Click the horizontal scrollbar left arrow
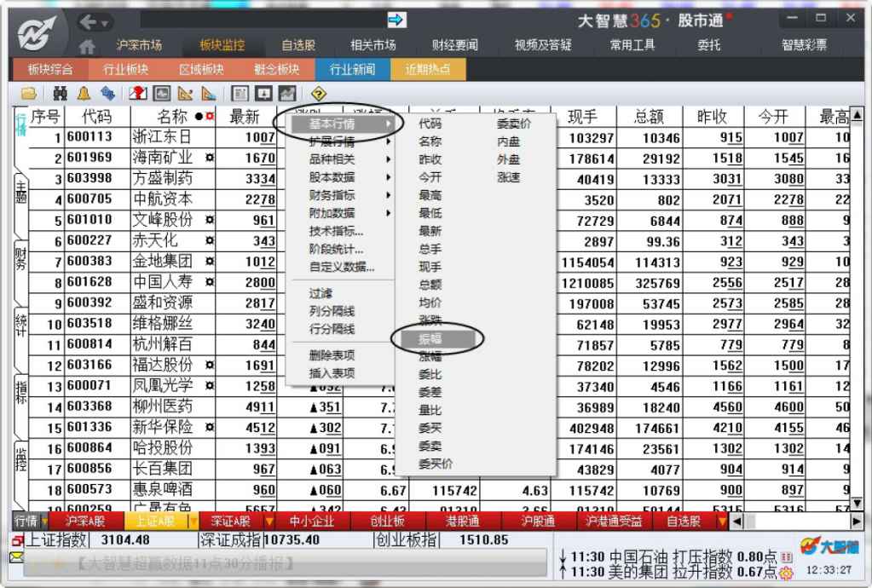 tap(736, 522)
